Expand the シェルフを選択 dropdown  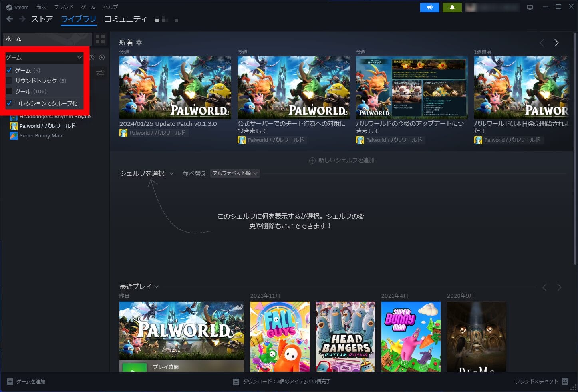147,173
